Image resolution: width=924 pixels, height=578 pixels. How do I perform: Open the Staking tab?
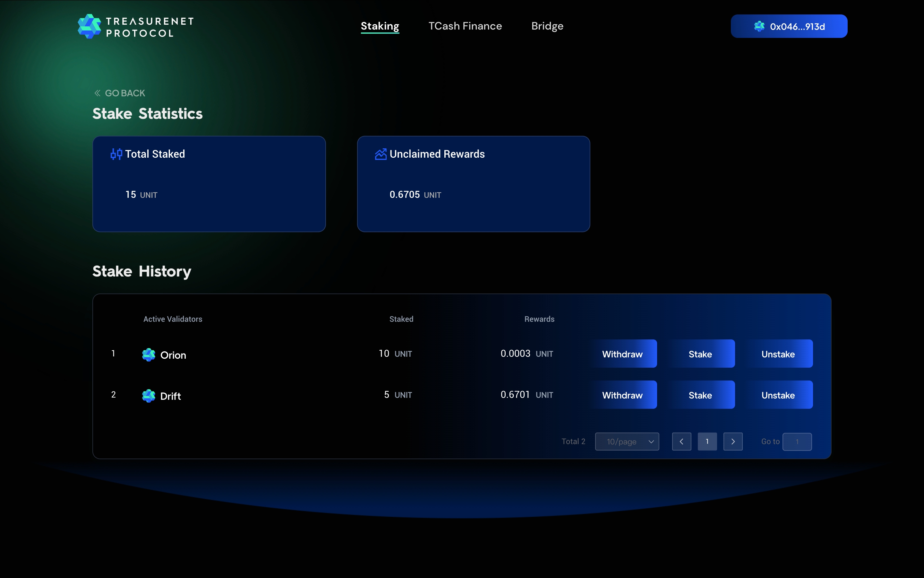(380, 26)
